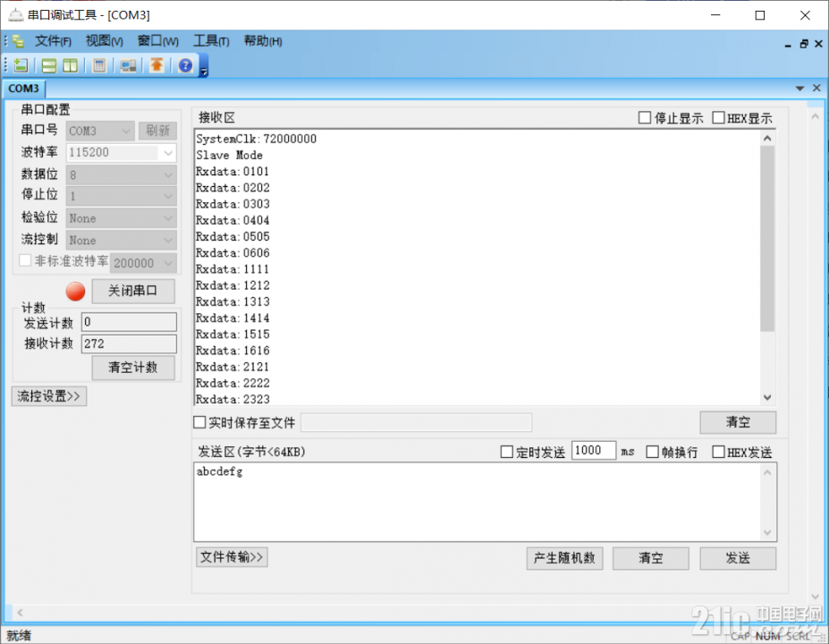
Task: Open the 窗口(W) menu
Action: coord(157,41)
